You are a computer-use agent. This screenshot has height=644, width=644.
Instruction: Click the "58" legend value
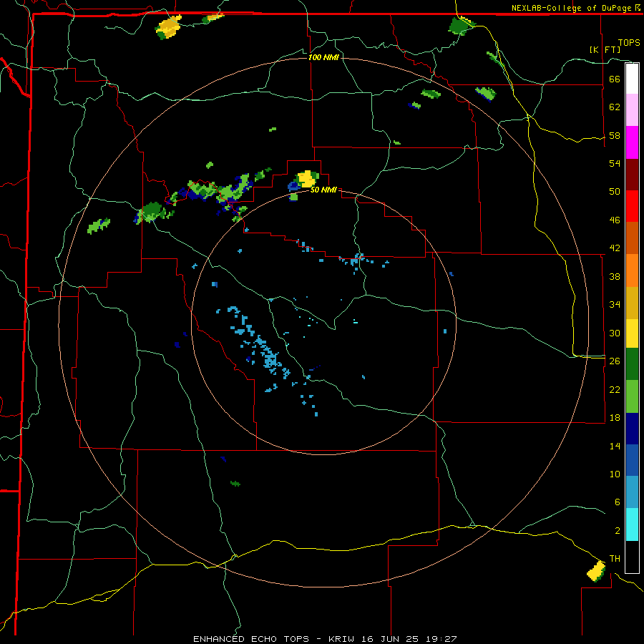(615, 135)
